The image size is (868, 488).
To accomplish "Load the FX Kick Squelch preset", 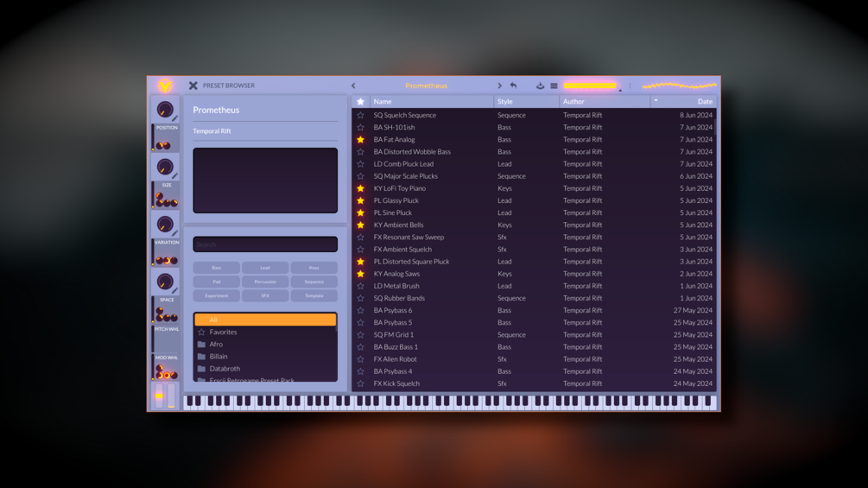I will (x=534, y=383).
